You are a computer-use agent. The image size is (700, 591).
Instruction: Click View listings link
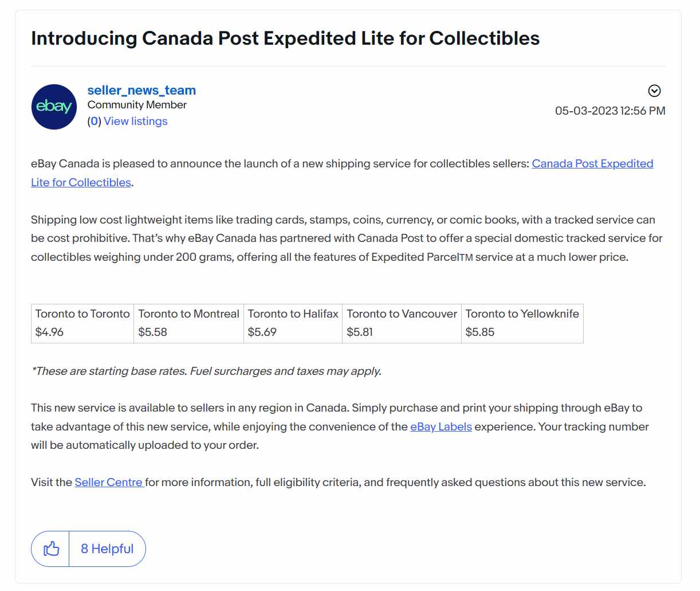point(136,121)
